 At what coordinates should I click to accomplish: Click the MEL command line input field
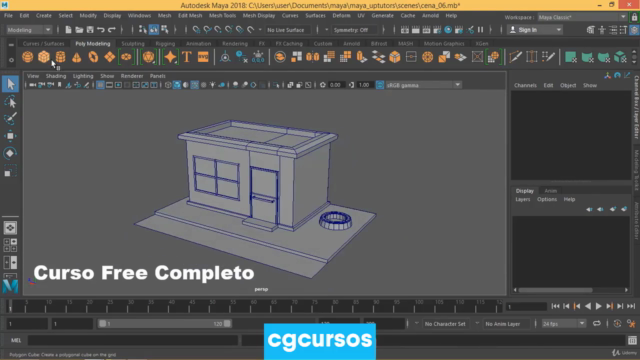(x=133, y=340)
